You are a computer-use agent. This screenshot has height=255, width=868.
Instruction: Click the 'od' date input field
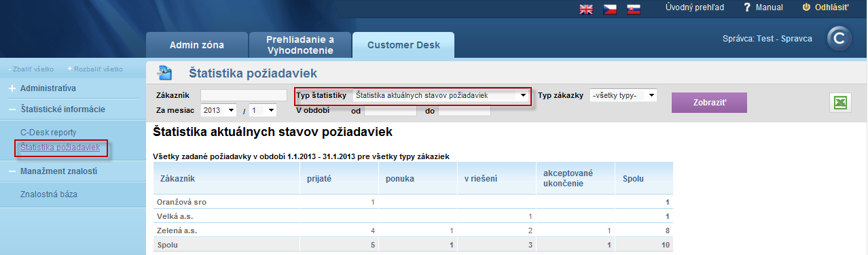(x=390, y=110)
